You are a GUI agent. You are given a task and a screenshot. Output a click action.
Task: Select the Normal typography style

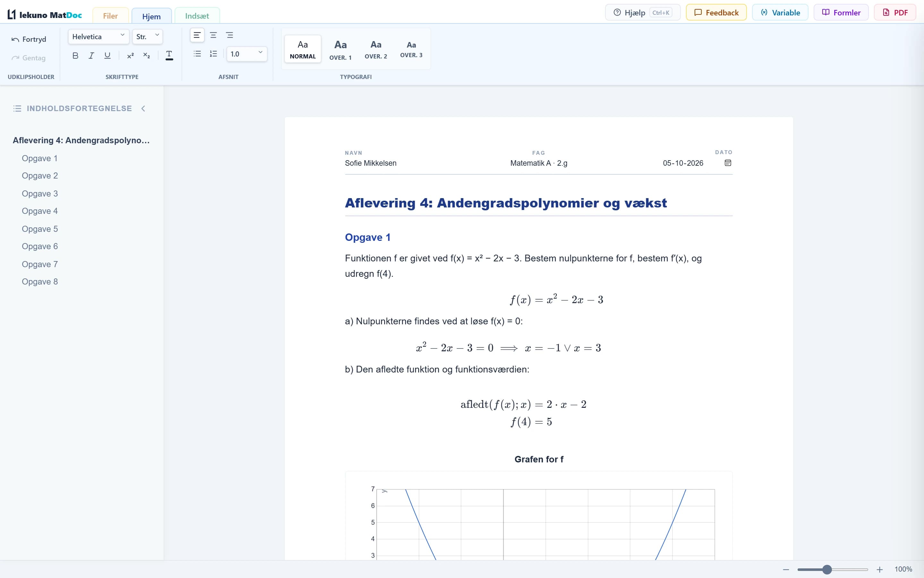pos(303,49)
